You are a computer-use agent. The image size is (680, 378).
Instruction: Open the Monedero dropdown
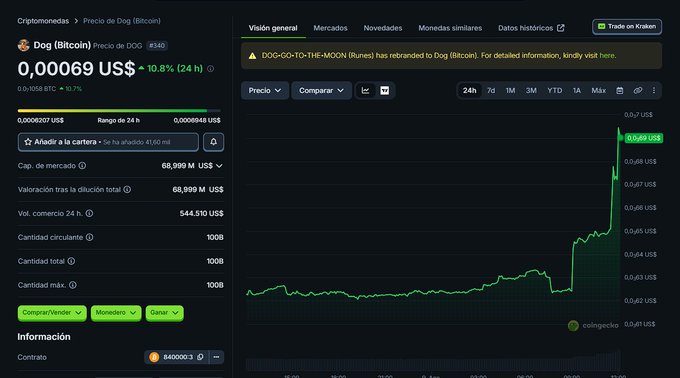pos(116,313)
